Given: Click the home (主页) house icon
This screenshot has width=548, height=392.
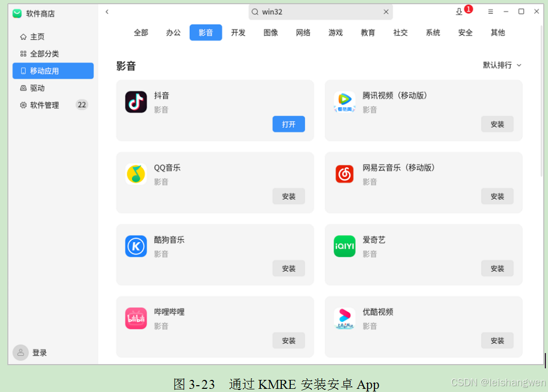Looking at the screenshot, I should 23,37.
